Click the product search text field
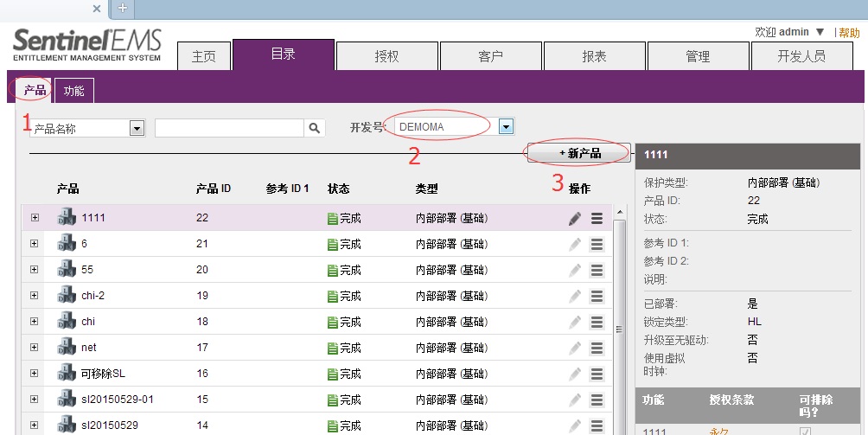The height and width of the screenshot is (435, 868). [229, 128]
